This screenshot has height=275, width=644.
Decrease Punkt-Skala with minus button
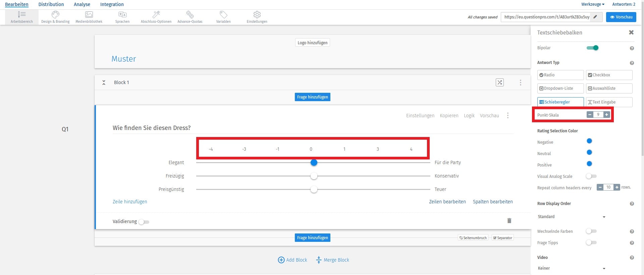tap(590, 115)
